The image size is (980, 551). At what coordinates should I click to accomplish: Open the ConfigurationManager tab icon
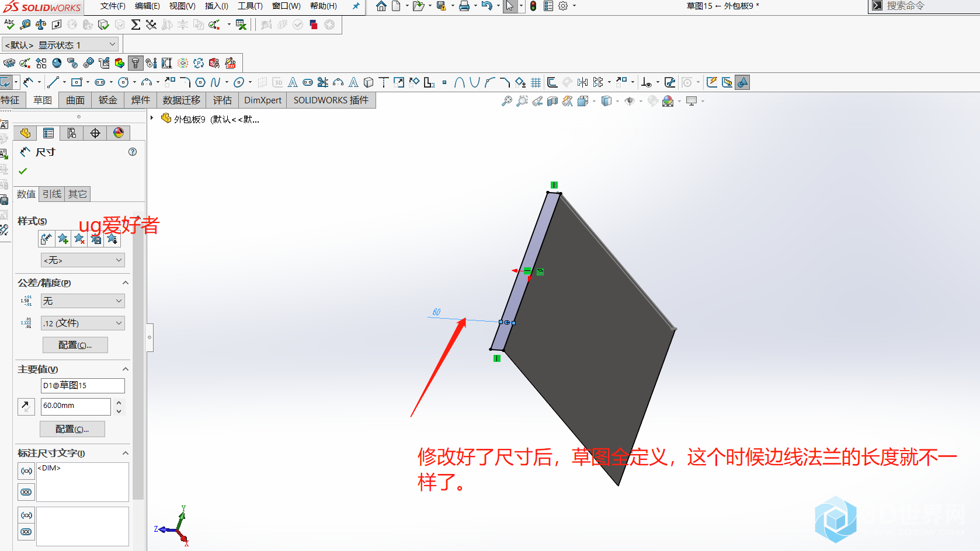(x=72, y=133)
